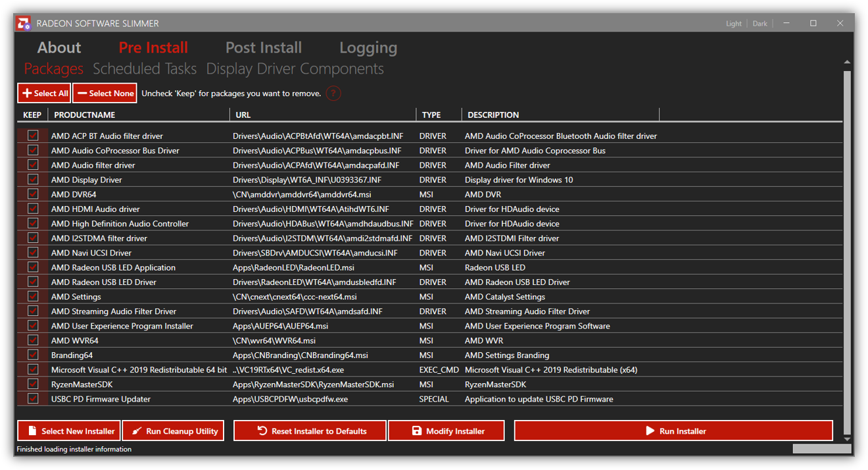Open the Post Install tab
The width and height of the screenshot is (868, 470).
[264, 47]
